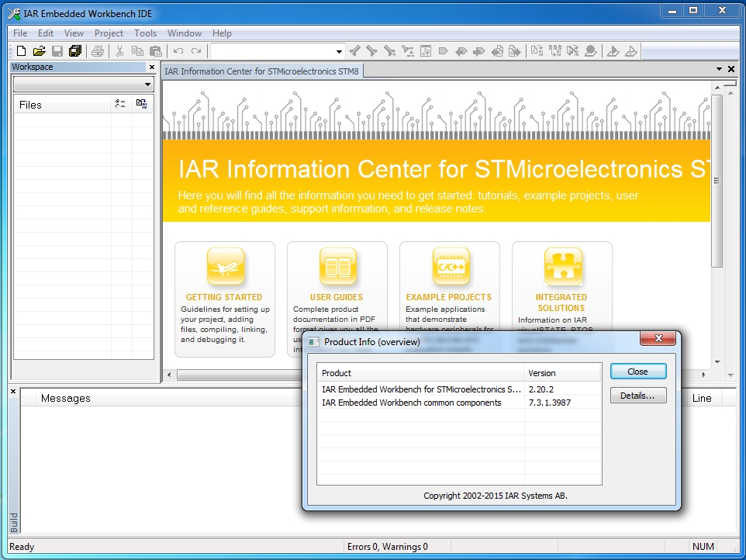Click the Cut scissors icon

(120, 51)
